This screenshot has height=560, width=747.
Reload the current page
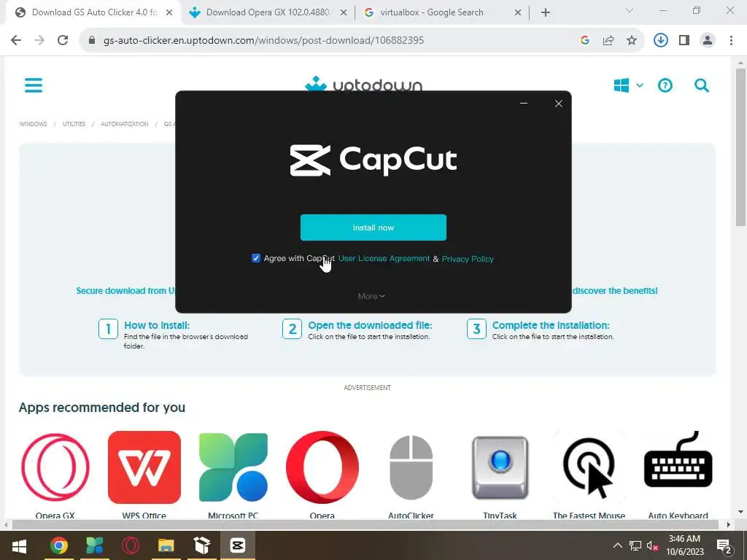tap(63, 41)
